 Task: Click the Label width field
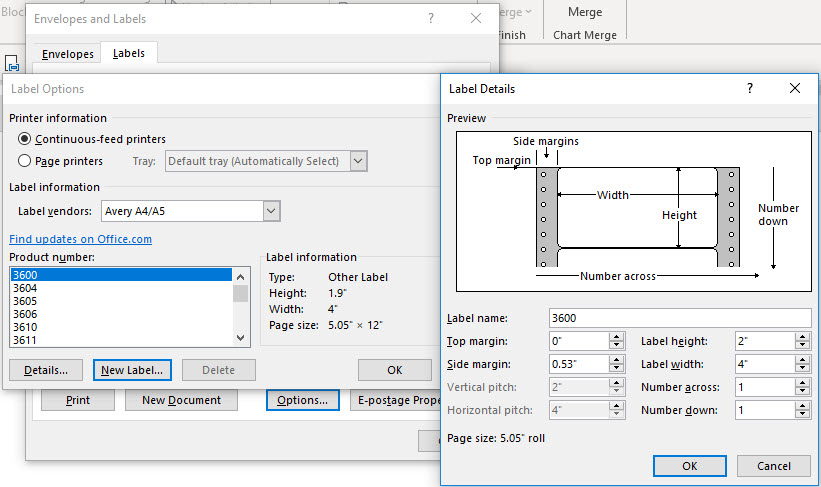765,364
